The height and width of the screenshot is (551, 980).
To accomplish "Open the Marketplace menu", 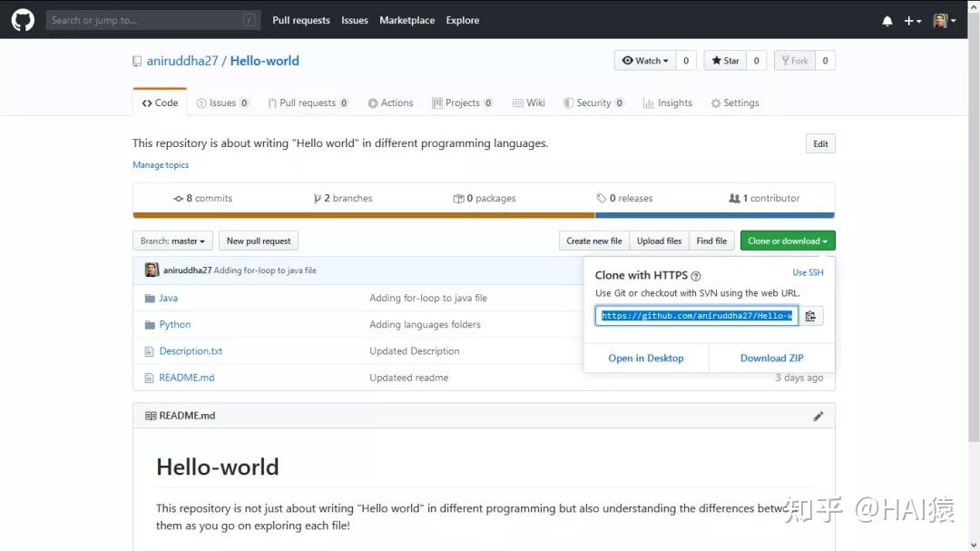I will pyautogui.click(x=407, y=20).
